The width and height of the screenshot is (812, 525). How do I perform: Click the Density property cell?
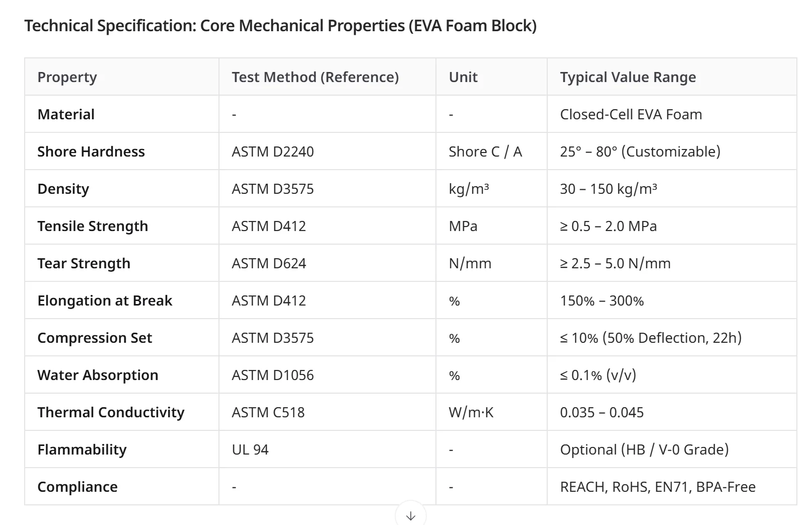(63, 189)
